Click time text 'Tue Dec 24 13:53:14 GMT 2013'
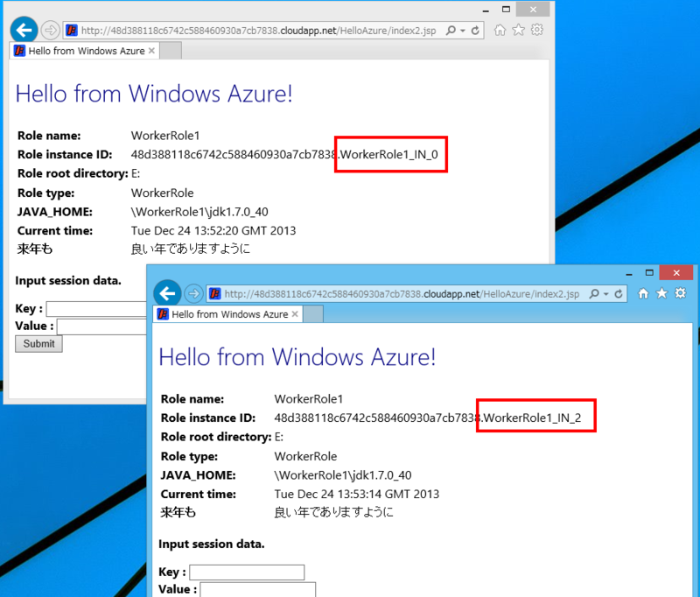Screen dimensions: 700x597 pyautogui.click(x=357, y=495)
